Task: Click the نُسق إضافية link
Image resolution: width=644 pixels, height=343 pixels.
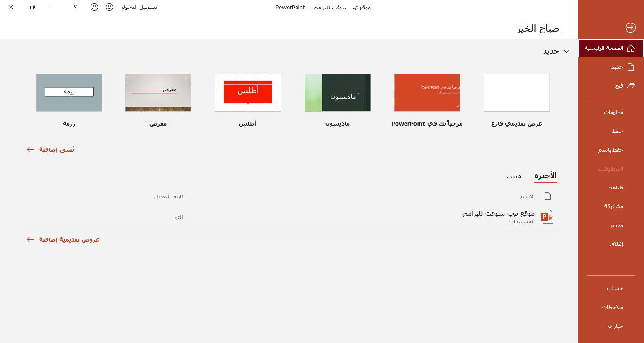Action: [50, 149]
